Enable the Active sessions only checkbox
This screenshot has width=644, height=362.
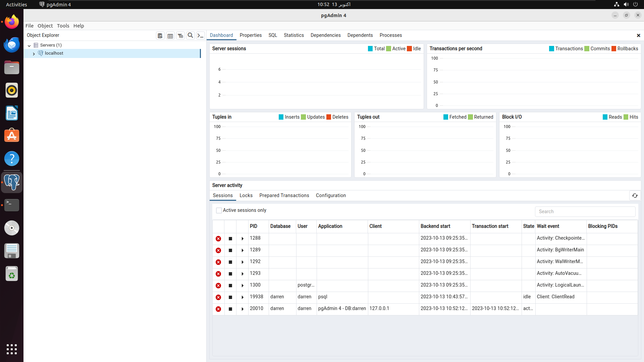[219, 210]
